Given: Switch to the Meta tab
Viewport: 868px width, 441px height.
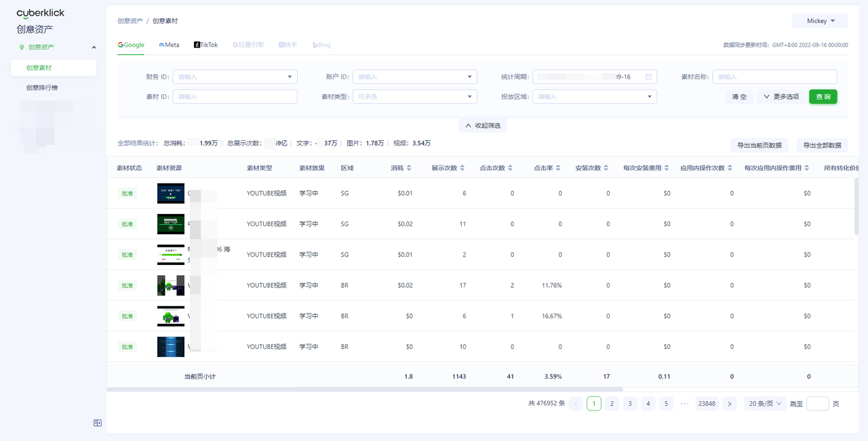Looking at the screenshot, I should 169,45.
